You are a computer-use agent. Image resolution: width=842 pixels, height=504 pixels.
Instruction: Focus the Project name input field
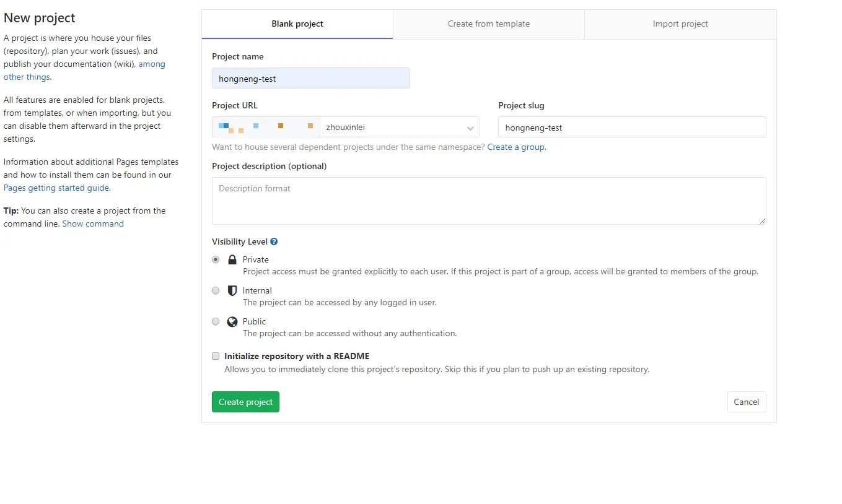pos(310,79)
